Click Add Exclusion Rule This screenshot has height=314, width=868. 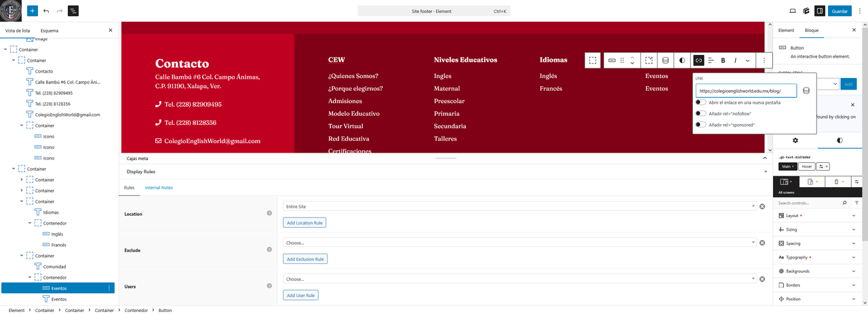[x=305, y=259]
